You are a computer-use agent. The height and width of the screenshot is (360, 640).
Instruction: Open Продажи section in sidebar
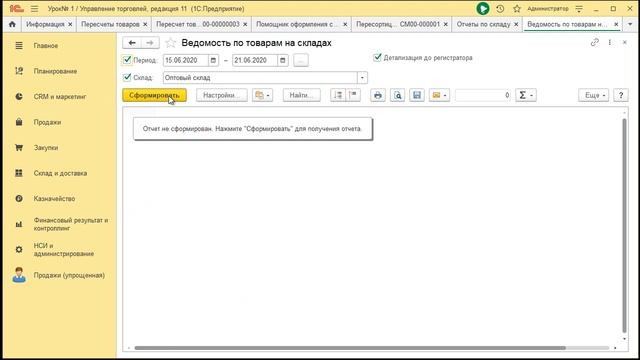tap(47, 122)
